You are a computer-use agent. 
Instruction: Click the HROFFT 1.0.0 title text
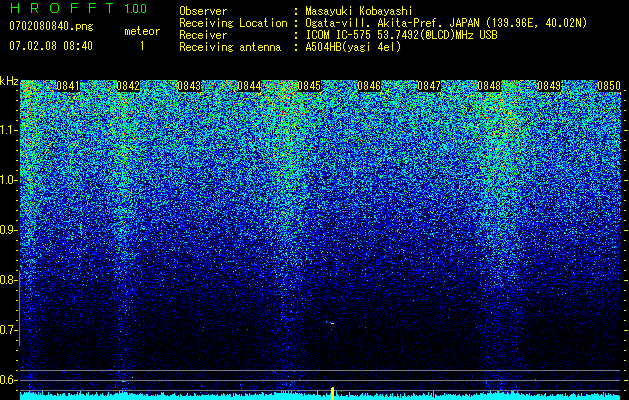point(78,8)
